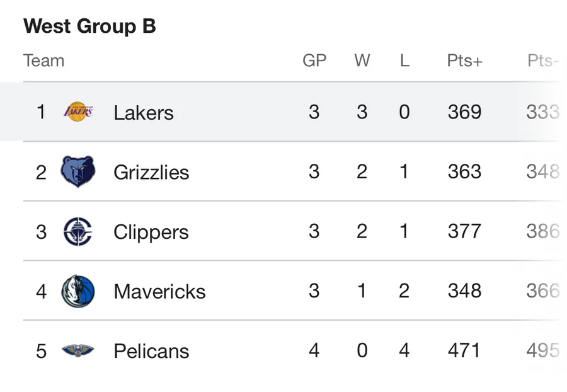The width and height of the screenshot is (567, 392).
Task: Select the Clippers team name
Action: [x=151, y=232]
